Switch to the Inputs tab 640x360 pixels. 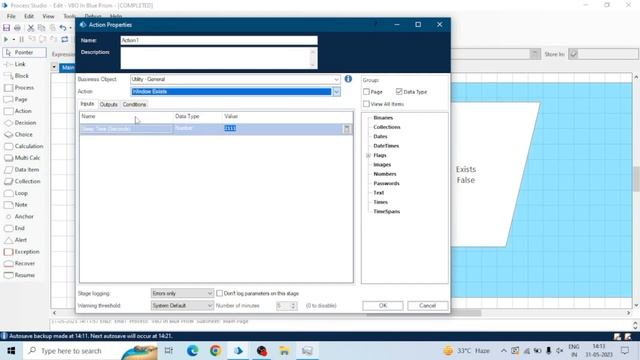(x=87, y=104)
